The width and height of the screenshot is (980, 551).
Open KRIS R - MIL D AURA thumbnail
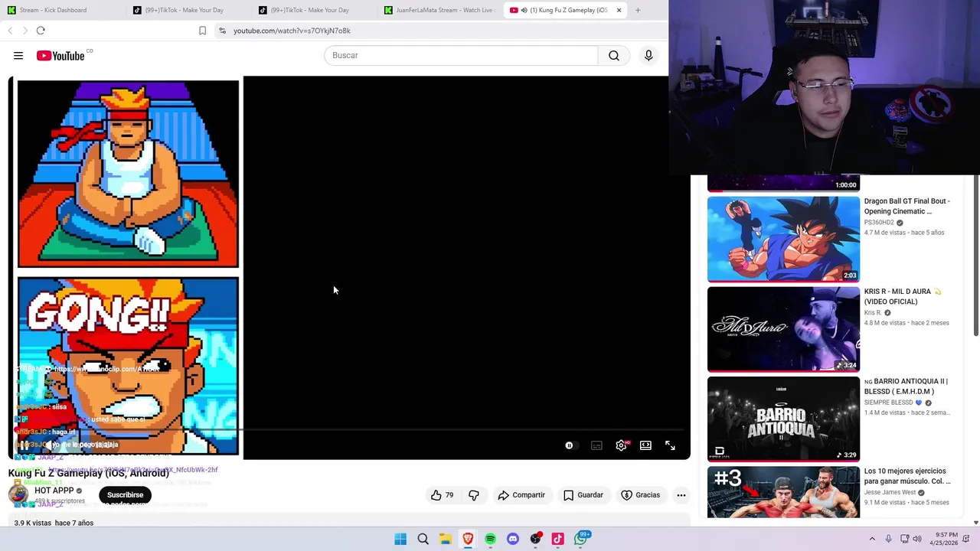click(783, 329)
